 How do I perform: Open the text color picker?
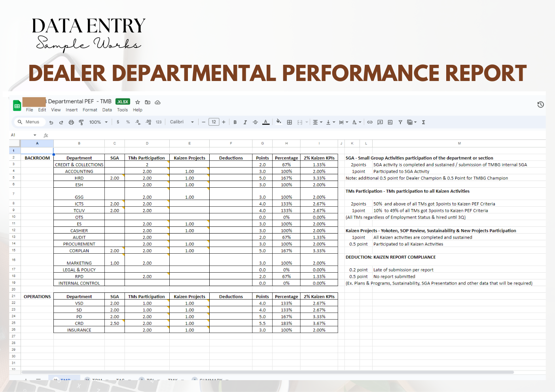click(266, 122)
